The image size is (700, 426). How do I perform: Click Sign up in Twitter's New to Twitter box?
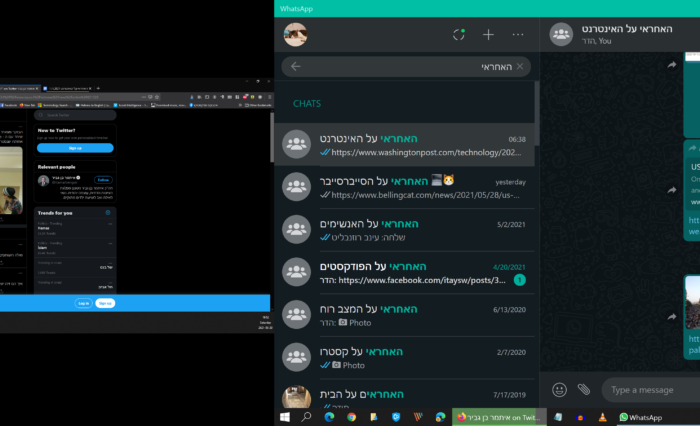click(x=75, y=148)
